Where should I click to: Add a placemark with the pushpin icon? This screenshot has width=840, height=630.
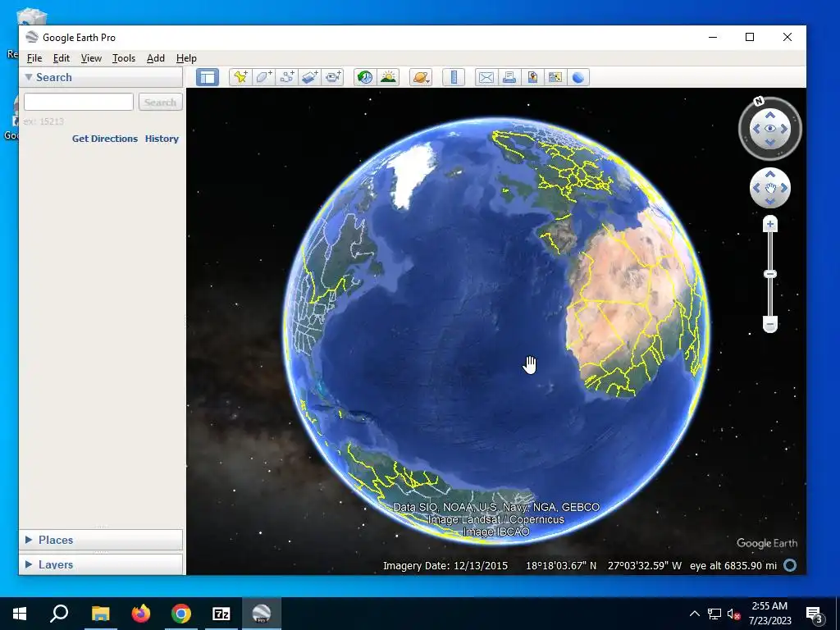click(x=240, y=77)
